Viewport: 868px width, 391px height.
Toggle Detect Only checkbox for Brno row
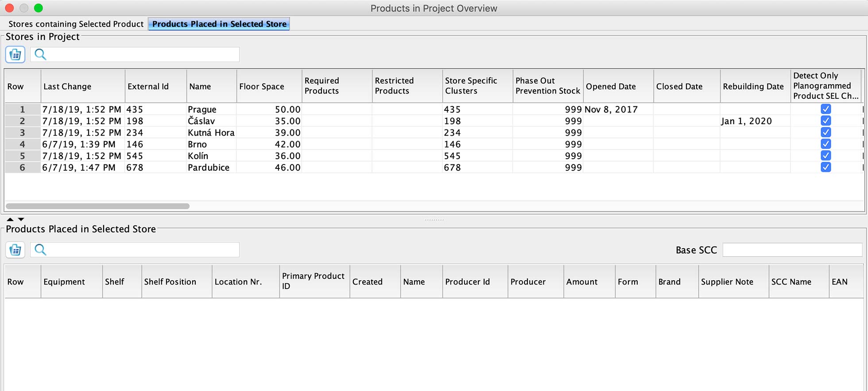click(825, 144)
